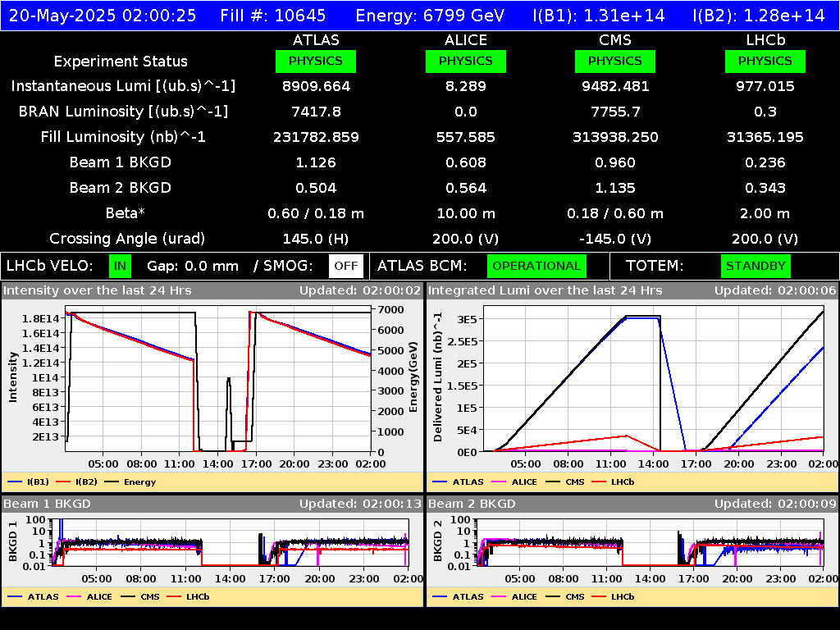This screenshot has width=840, height=630.
Task: Click CMS Beam 2 BKGD value 1.135
Action: [615, 188]
